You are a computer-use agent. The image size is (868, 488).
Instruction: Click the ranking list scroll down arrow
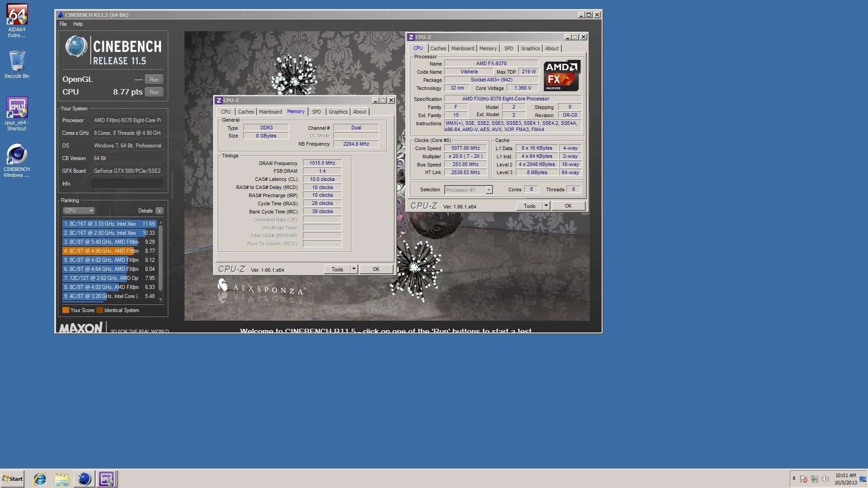(161, 299)
